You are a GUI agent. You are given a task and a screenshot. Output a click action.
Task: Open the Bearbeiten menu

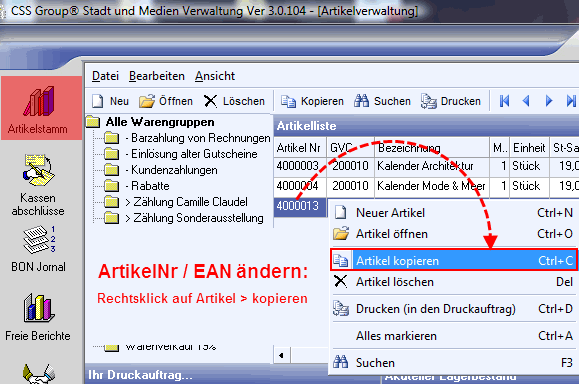(x=157, y=76)
